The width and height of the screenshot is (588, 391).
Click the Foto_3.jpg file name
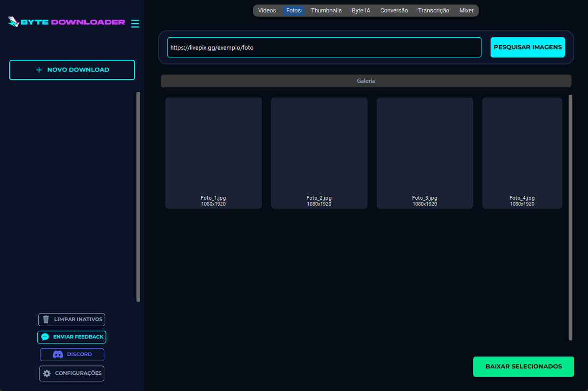[425, 198]
